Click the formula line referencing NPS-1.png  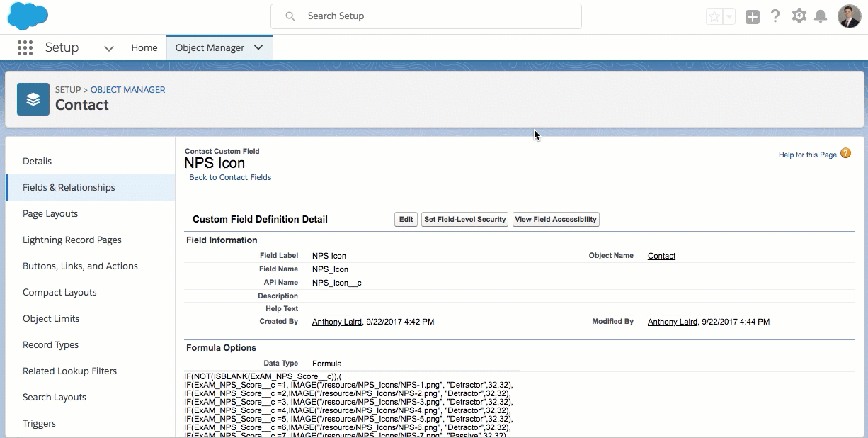(x=348, y=385)
